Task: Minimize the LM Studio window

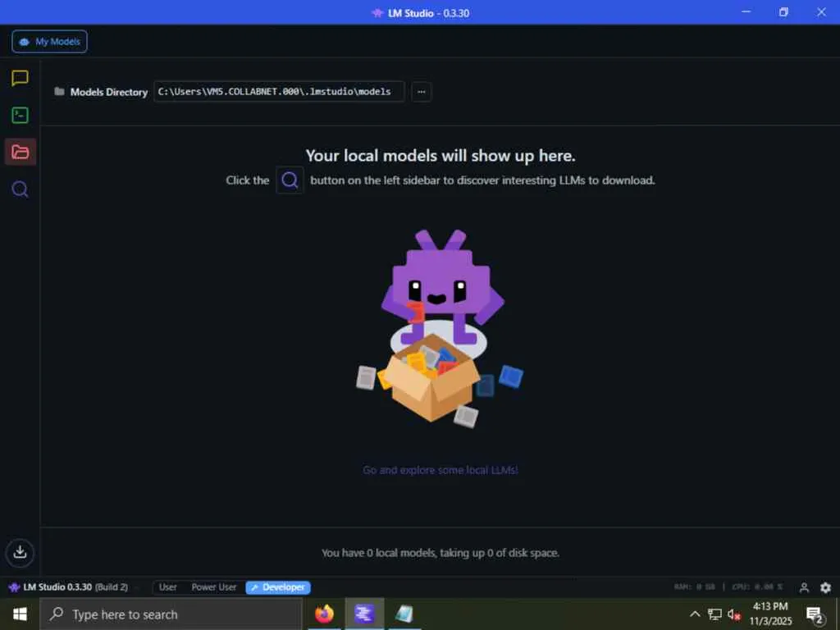Action: click(x=746, y=11)
